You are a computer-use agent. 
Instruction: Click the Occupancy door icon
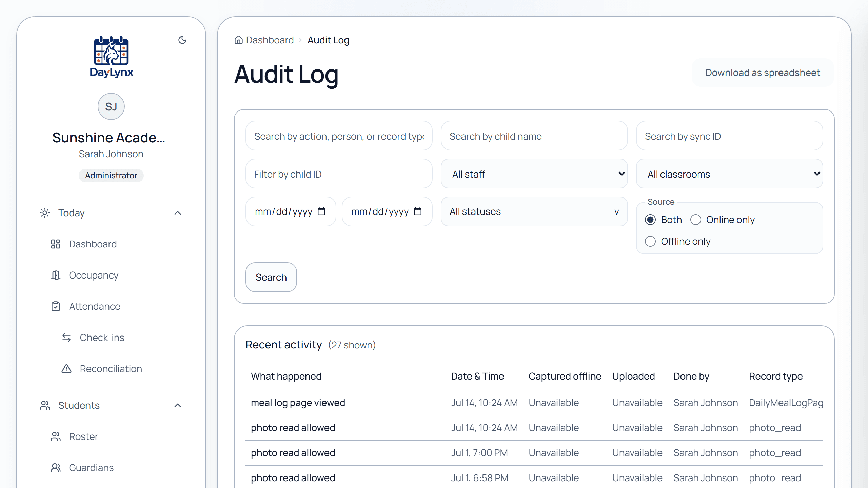click(x=56, y=275)
